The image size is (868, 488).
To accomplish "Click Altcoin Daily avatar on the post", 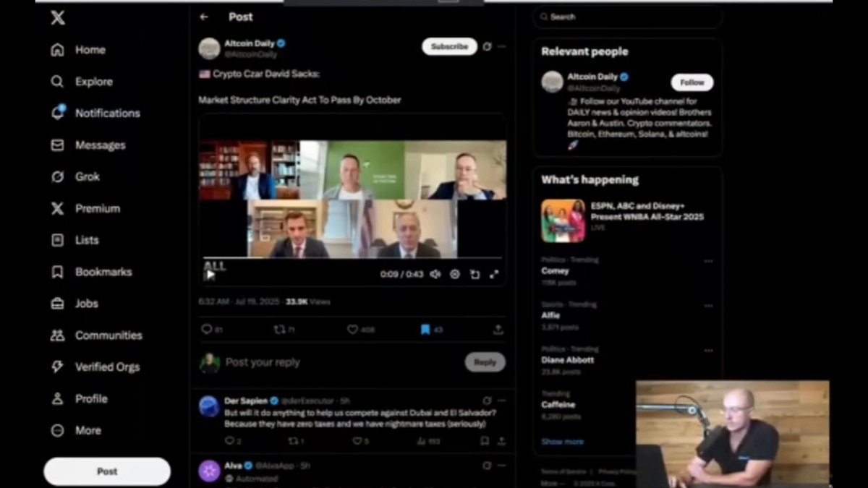I will coord(209,48).
